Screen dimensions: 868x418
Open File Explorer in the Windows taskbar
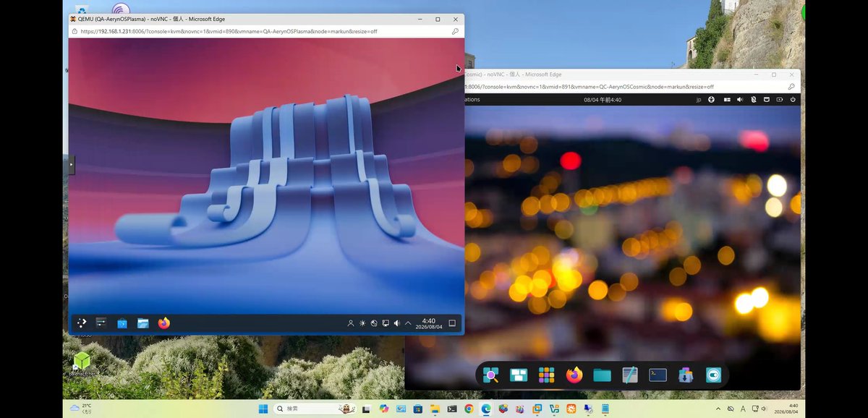(435, 409)
